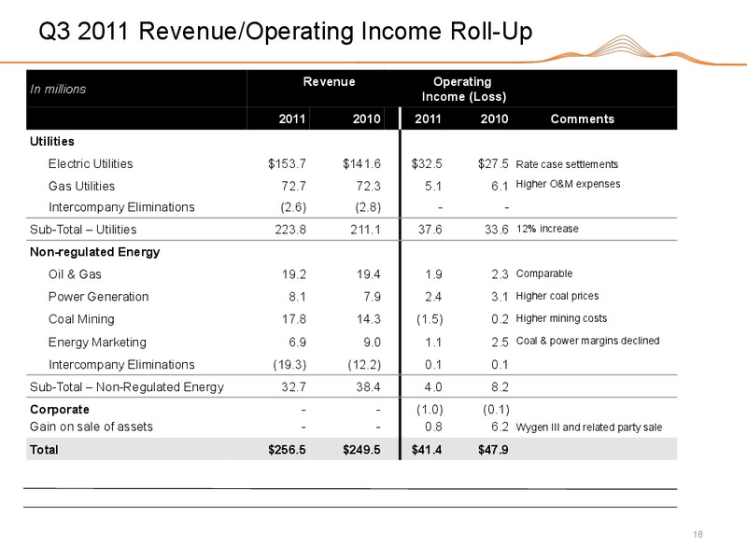Select Power Generation operating income "2.4"

433,297
